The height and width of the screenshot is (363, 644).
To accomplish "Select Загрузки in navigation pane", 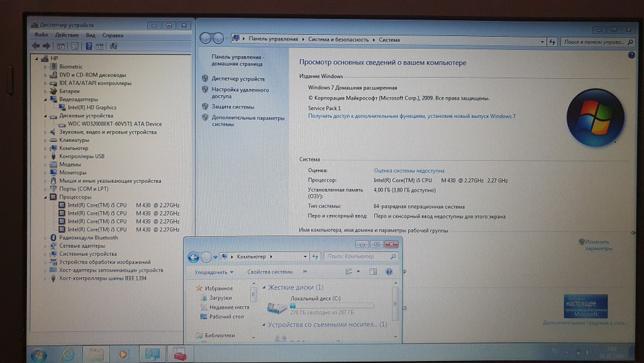I will pos(220,298).
